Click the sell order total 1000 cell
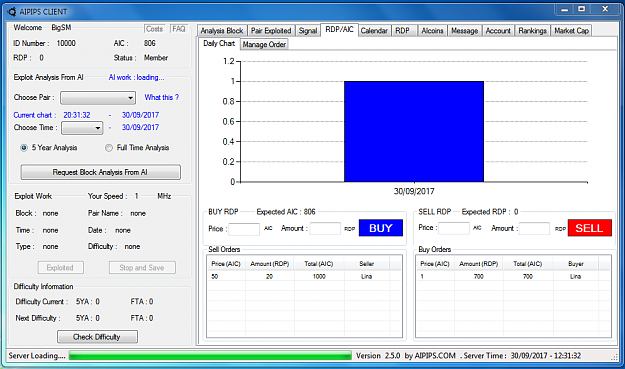The image size is (625, 369). (319, 277)
